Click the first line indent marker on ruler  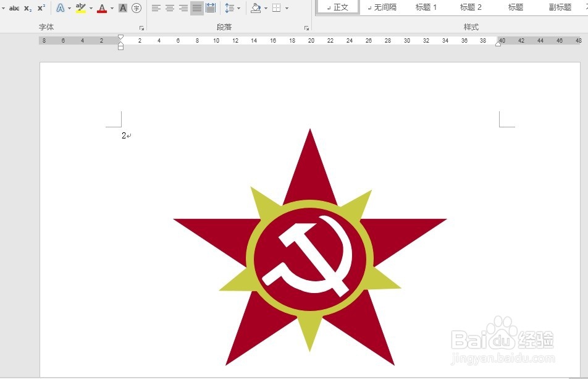click(121, 37)
